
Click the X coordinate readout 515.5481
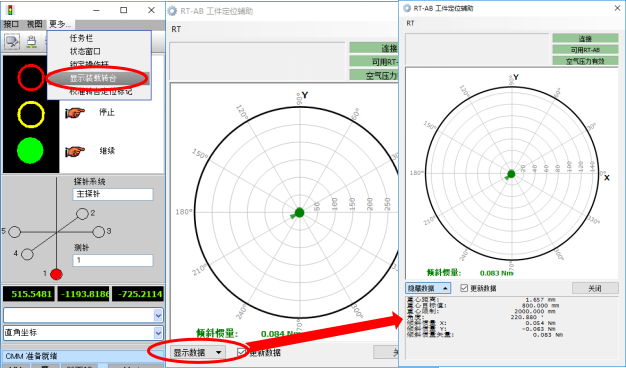(x=29, y=294)
